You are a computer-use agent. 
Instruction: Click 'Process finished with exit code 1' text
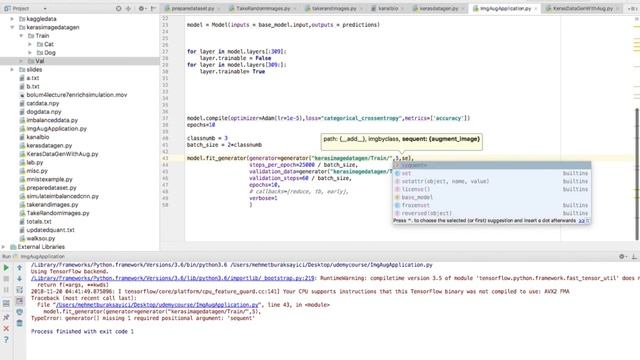[82, 331]
